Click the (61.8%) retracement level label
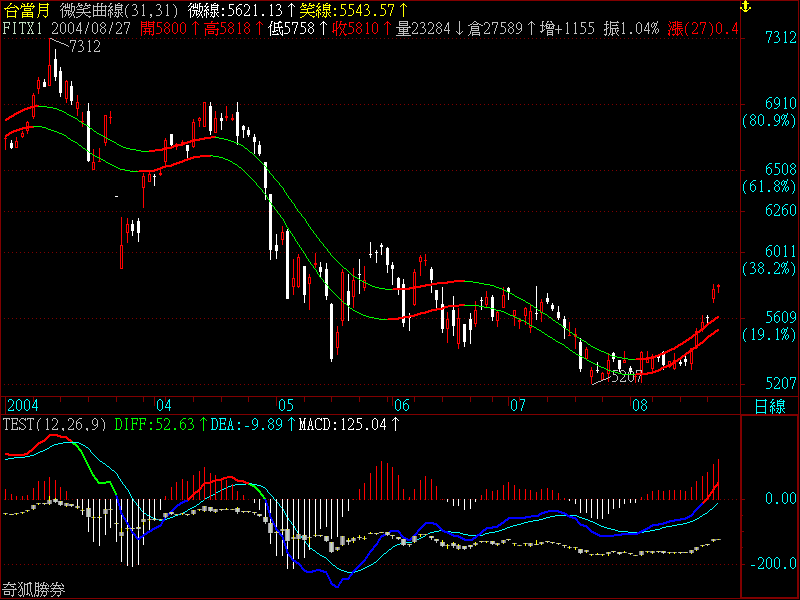The height and width of the screenshot is (600, 800). click(x=769, y=187)
